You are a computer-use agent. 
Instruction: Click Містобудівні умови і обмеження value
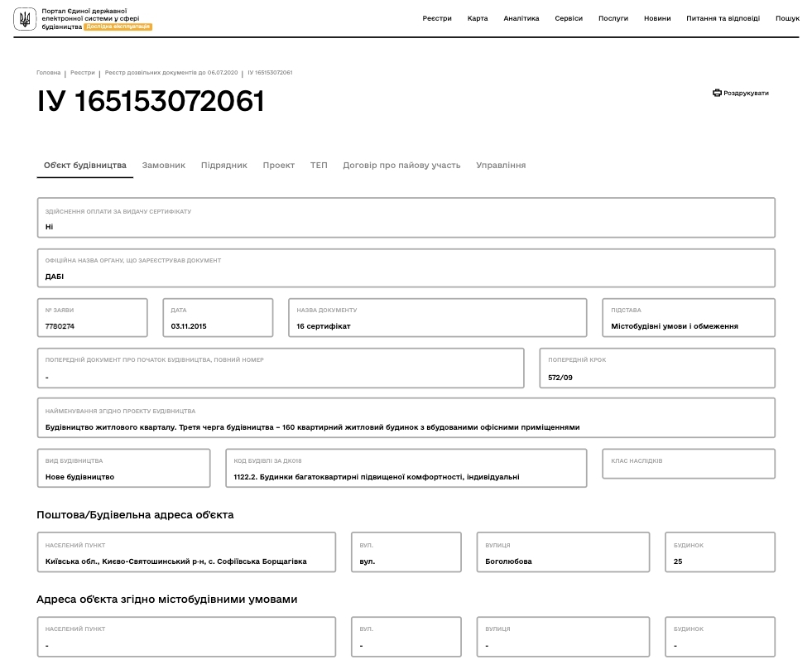click(675, 326)
